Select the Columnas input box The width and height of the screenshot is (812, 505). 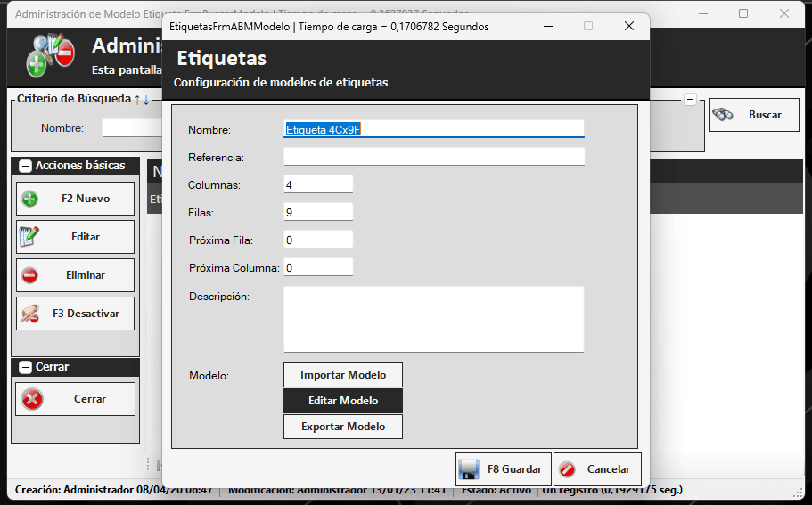pos(318,184)
